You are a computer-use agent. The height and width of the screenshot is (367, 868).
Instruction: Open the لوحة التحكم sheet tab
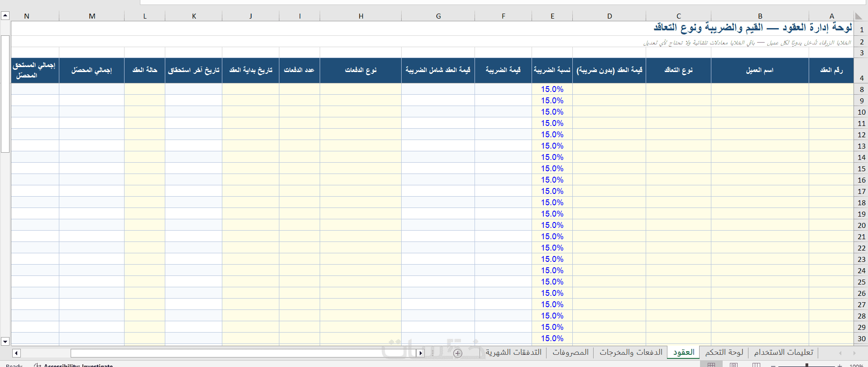pos(724,352)
